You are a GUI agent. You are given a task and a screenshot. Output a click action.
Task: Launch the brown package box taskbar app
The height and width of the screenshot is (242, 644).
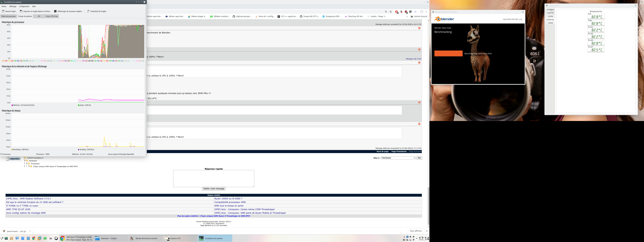coord(12,239)
